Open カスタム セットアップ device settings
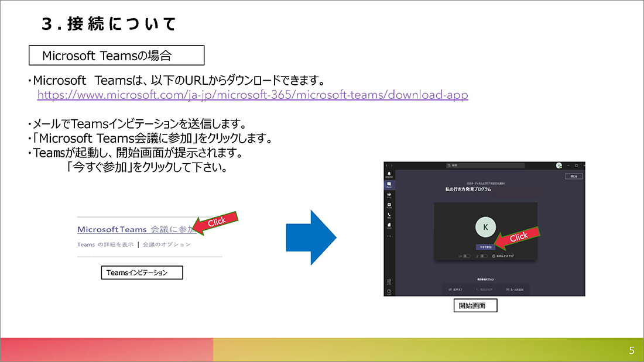 503,256
